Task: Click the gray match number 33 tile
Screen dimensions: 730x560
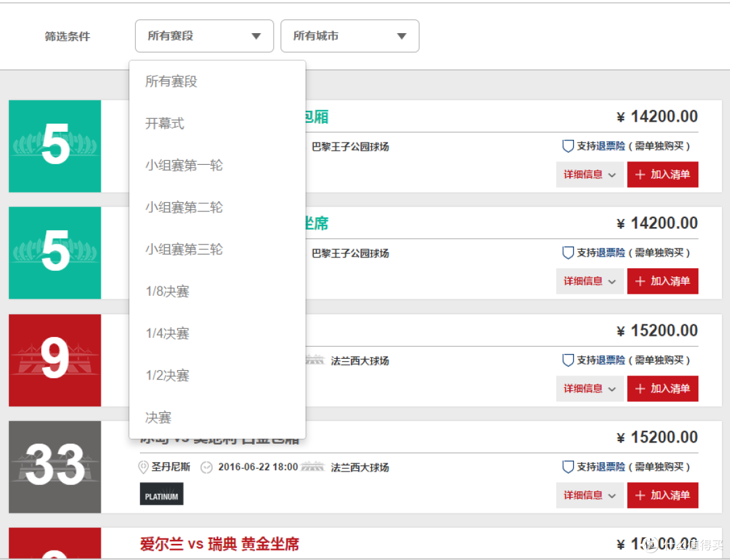Action: pyautogui.click(x=55, y=467)
